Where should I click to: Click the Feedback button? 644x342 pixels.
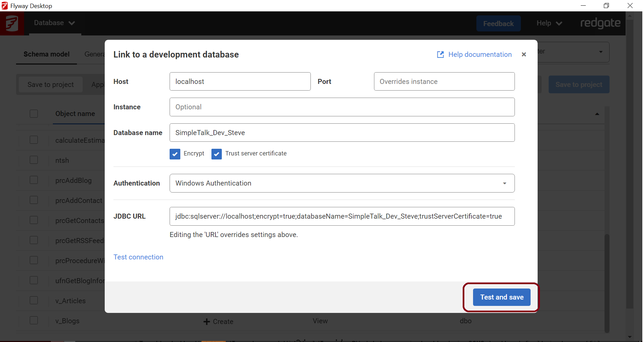pos(498,23)
